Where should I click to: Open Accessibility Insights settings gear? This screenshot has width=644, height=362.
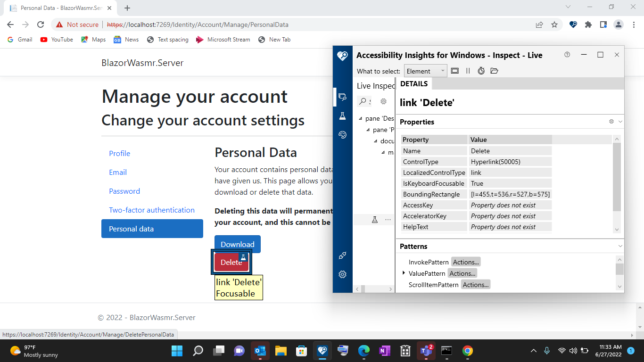click(342, 274)
